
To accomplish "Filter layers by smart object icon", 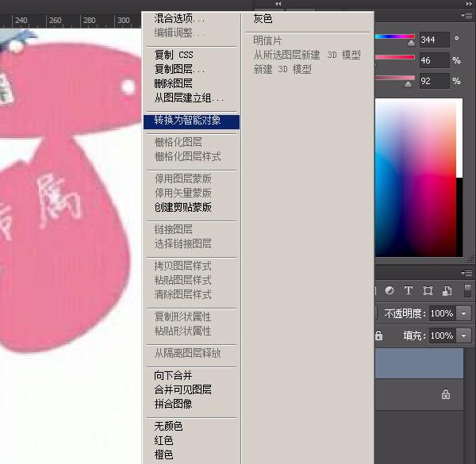I will pos(447,291).
